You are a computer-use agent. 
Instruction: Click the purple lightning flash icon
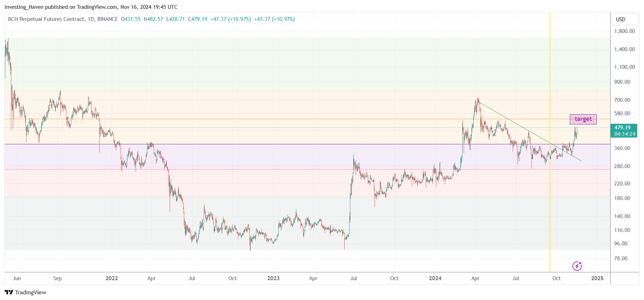(577, 266)
